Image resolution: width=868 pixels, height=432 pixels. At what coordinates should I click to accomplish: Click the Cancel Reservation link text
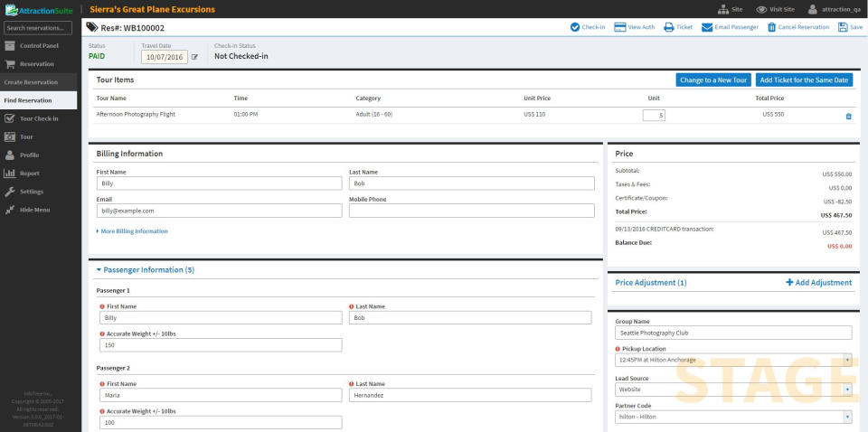point(804,27)
